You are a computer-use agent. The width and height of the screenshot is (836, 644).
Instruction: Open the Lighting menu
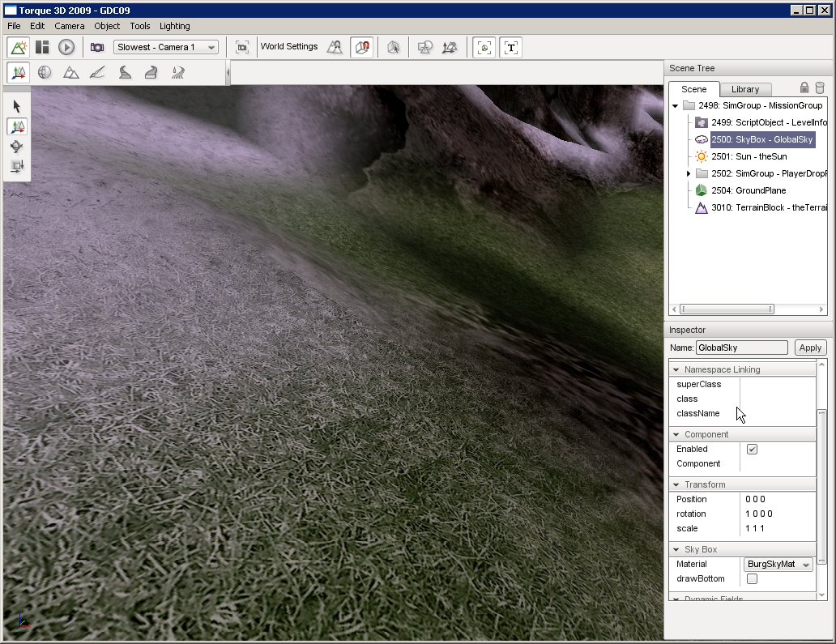coord(174,26)
